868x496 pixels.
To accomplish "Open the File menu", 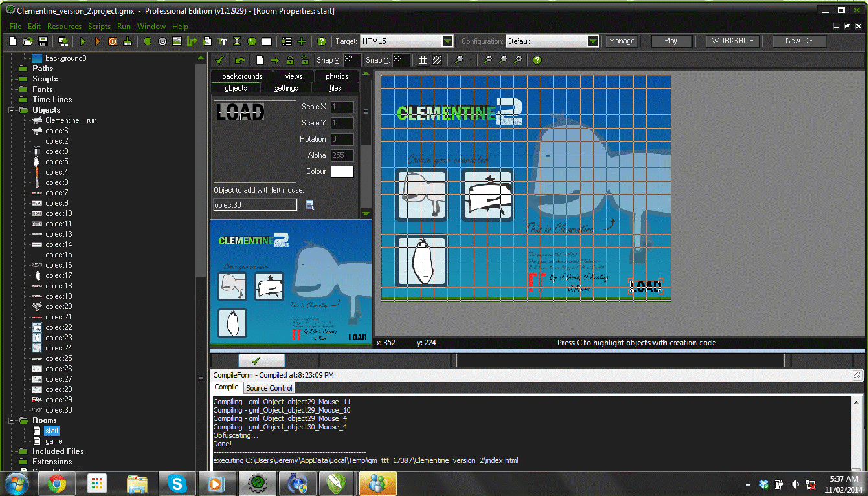I will point(16,27).
